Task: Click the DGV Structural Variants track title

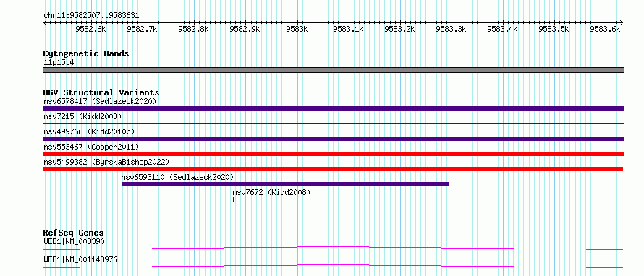Action: point(101,92)
